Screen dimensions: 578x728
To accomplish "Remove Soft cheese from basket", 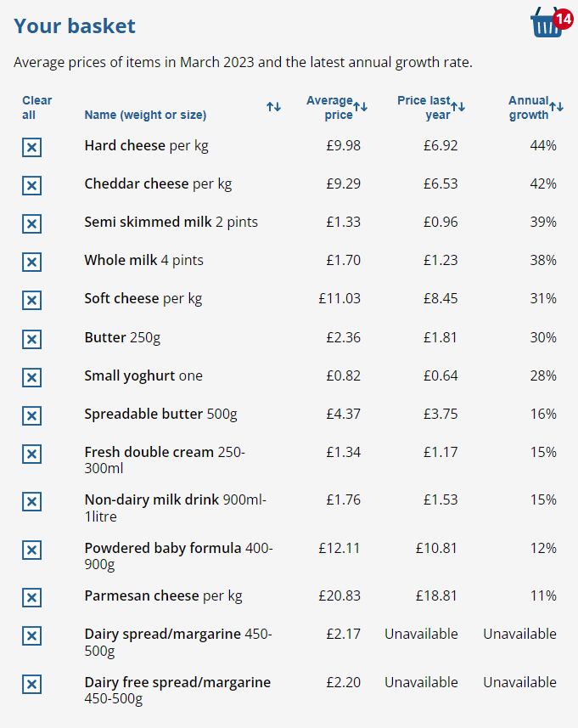I will click(31, 301).
